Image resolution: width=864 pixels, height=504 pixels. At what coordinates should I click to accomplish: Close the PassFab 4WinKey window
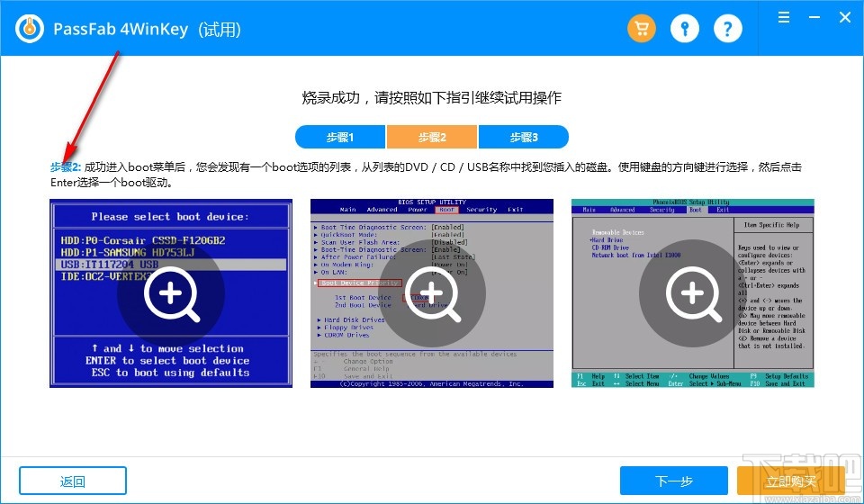[x=845, y=17]
